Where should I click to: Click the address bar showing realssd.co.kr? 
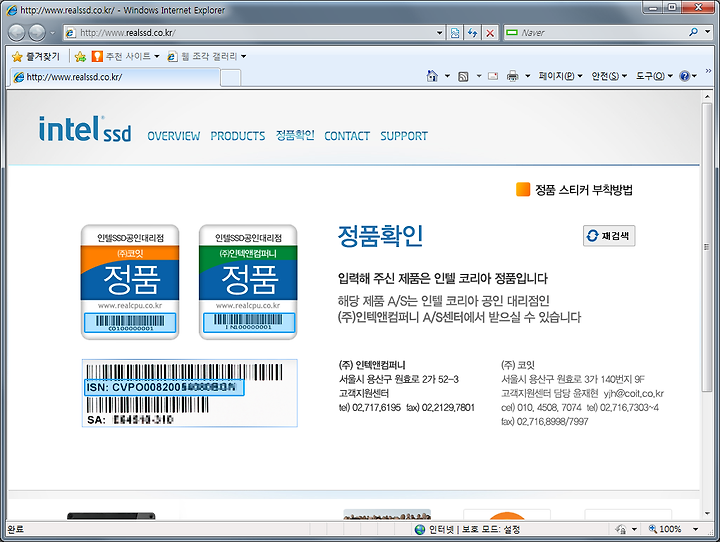pos(250,33)
